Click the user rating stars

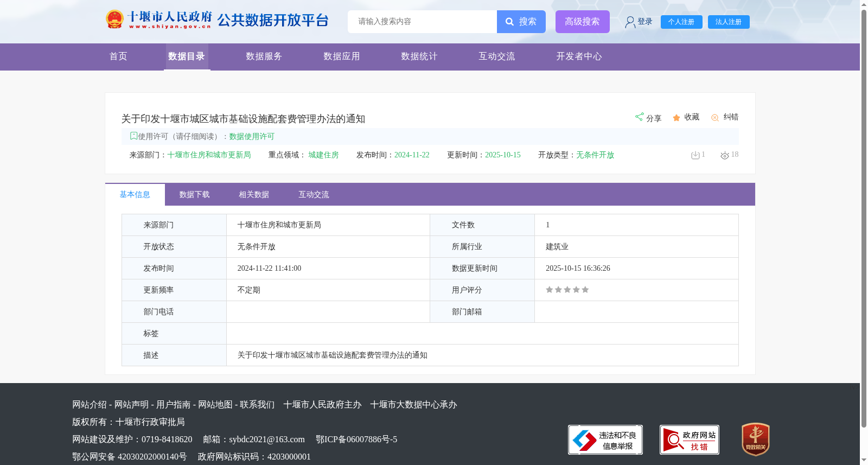[x=567, y=290]
